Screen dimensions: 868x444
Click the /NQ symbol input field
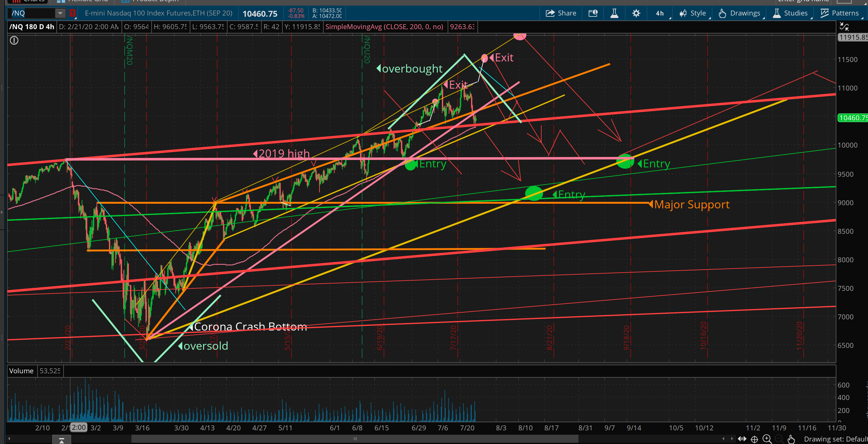[x=32, y=13]
